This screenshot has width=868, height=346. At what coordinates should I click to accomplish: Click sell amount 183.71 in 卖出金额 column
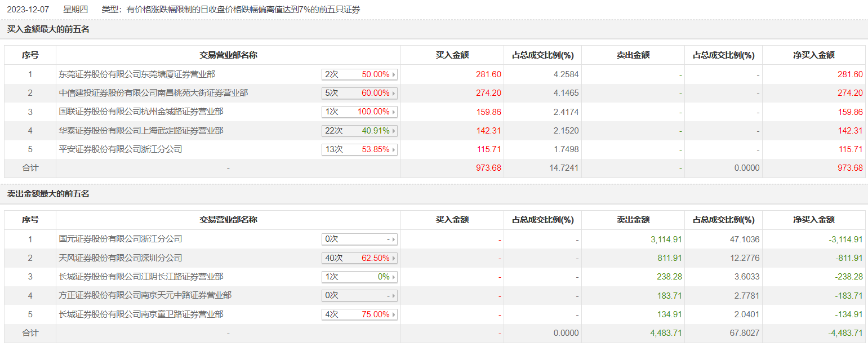[669, 296]
